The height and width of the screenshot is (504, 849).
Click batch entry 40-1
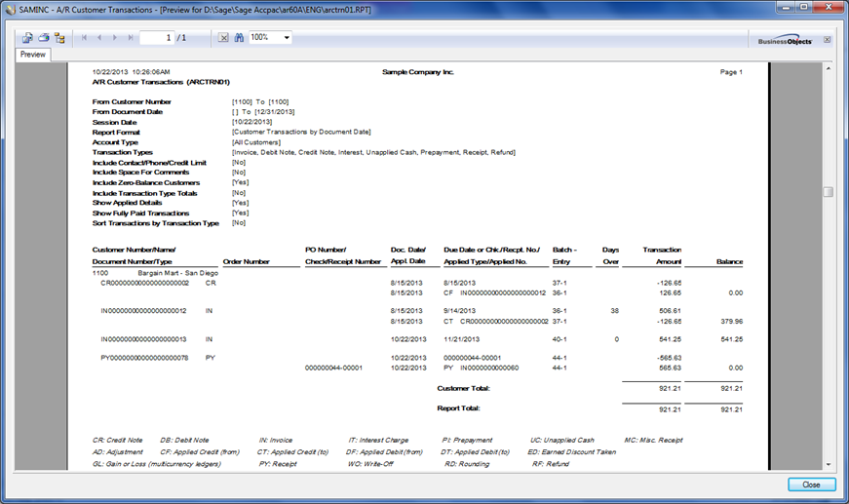(560, 339)
